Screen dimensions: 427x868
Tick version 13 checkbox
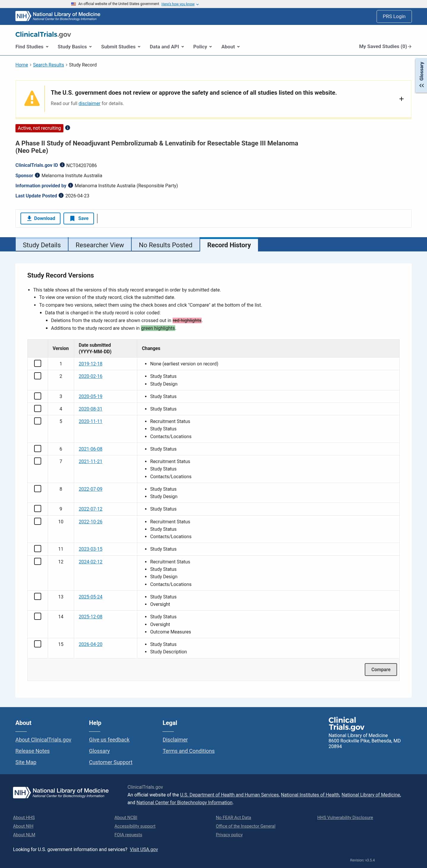(38, 596)
